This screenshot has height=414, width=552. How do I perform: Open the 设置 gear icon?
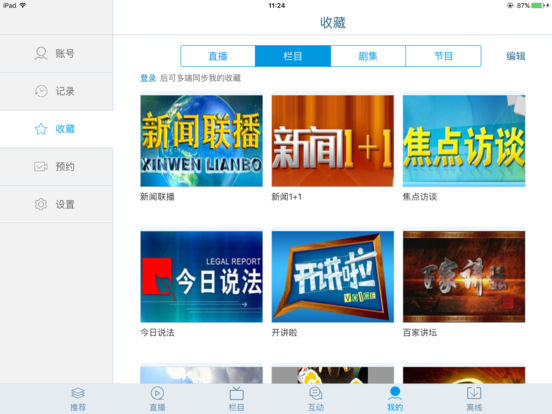(41, 204)
